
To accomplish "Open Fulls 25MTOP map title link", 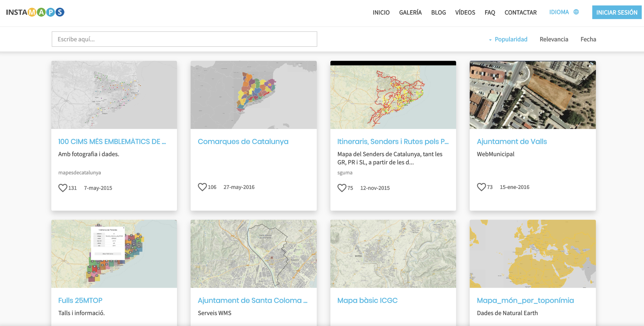I will (80, 300).
